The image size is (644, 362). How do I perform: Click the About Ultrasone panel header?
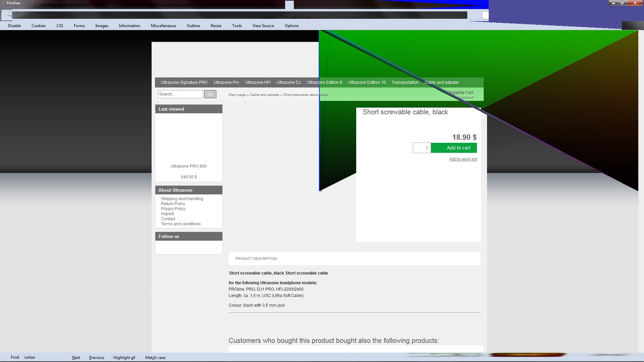tap(189, 190)
